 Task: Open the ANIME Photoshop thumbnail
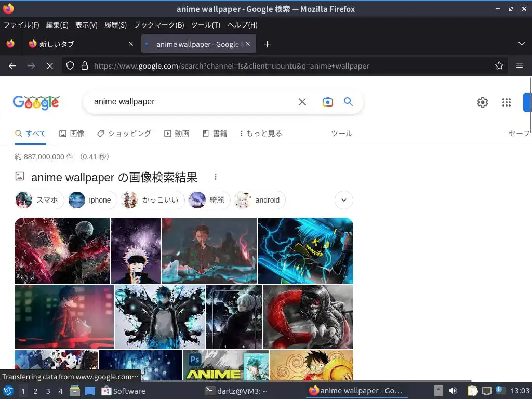(x=225, y=366)
